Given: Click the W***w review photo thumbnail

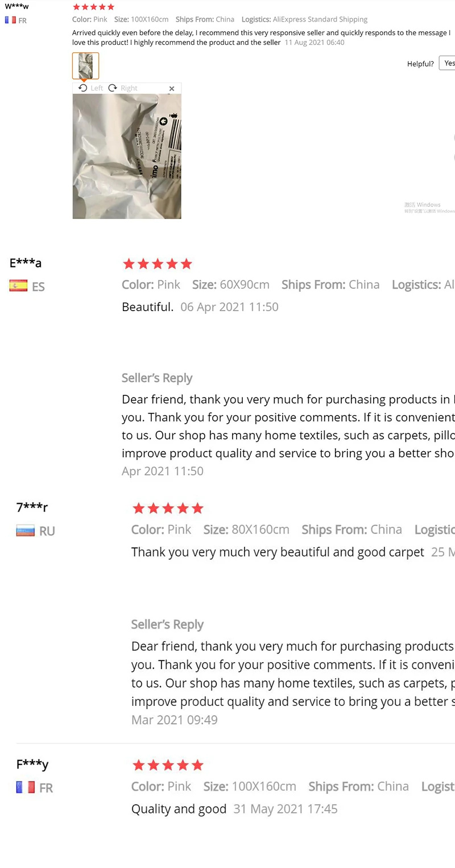Looking at the screenshot, I should click(x=85, y=66).
